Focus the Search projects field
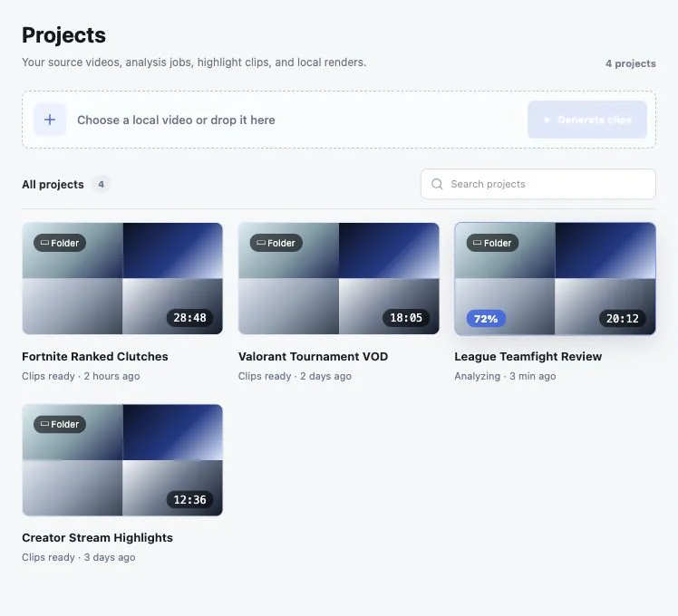Screen dimensions: 678x616 pyautogui.click(x=538, y=184)
